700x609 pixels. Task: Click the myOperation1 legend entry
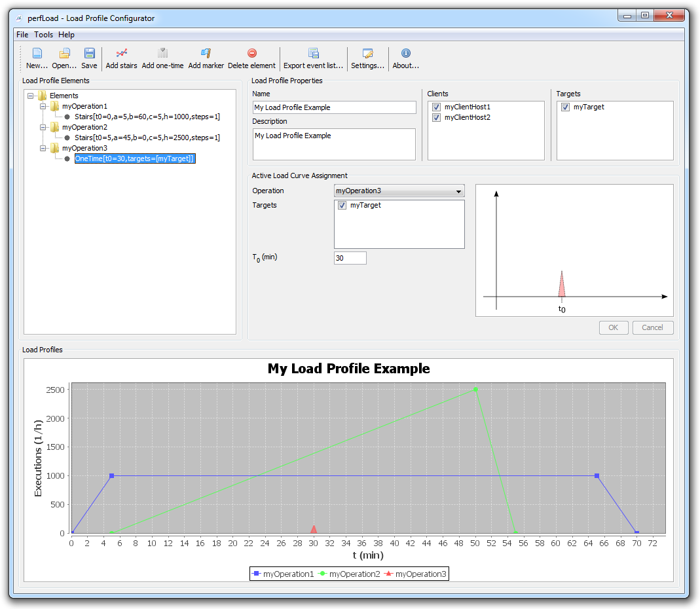(283, 574)
